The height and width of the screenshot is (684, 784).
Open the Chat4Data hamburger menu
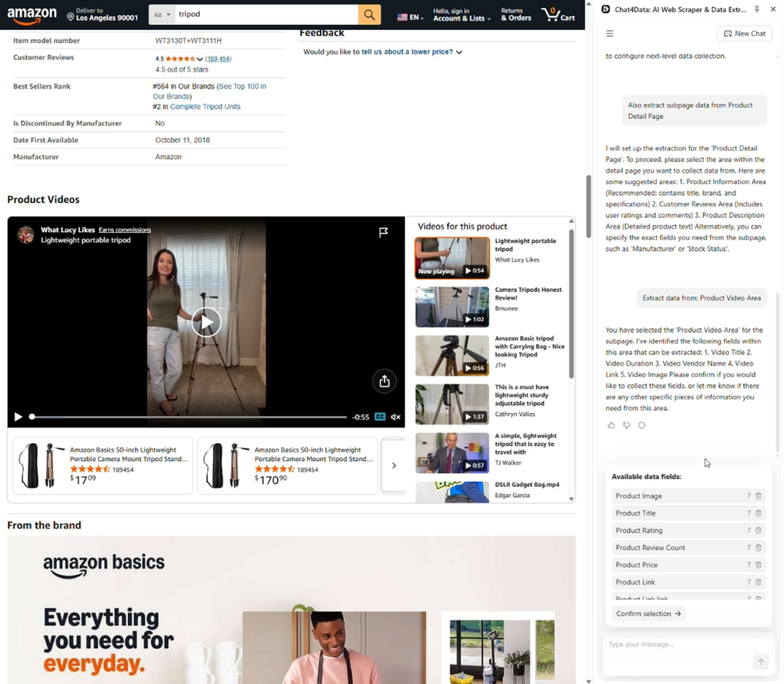coord(609,33)
